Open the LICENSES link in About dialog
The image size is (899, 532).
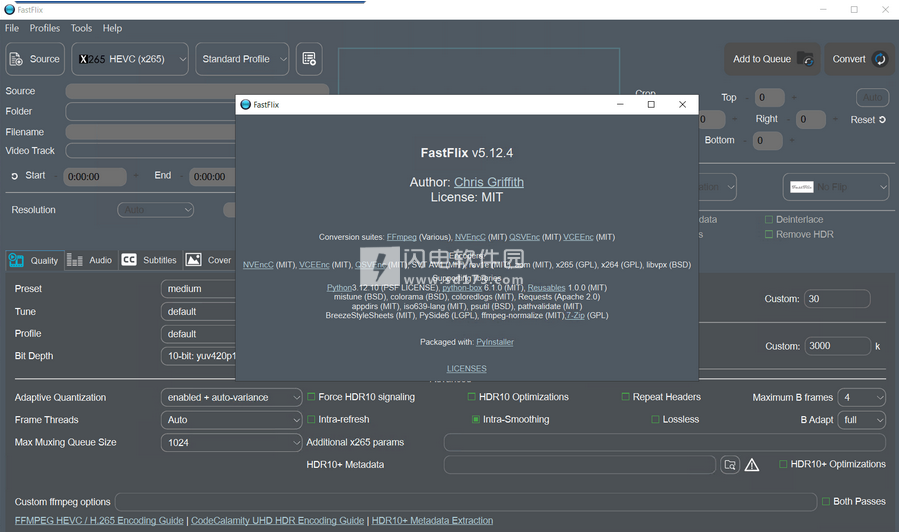pos(467,369)
